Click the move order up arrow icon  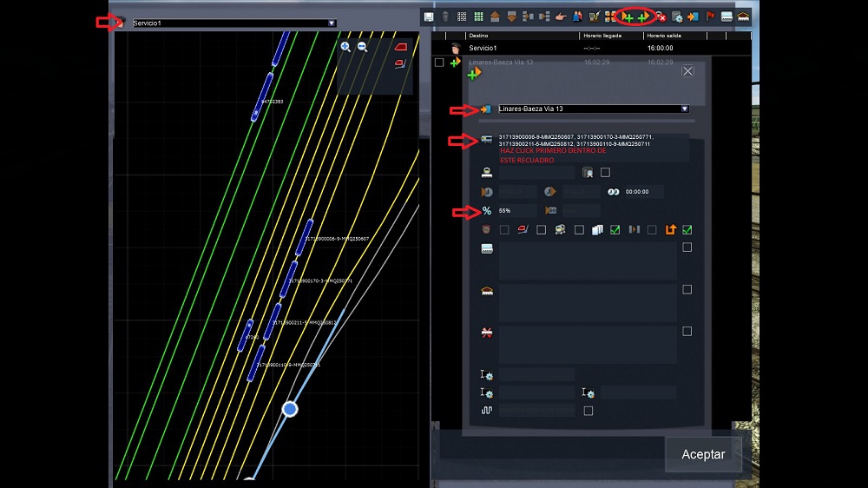495,17
